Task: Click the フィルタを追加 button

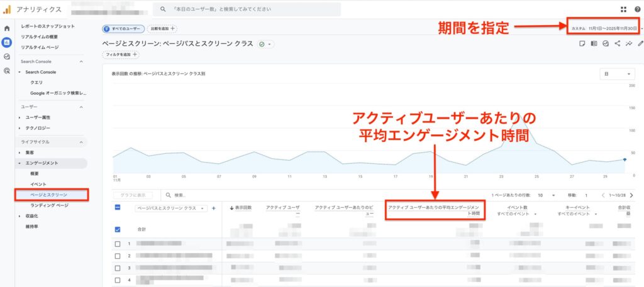Action: click(x=121, y=55)
